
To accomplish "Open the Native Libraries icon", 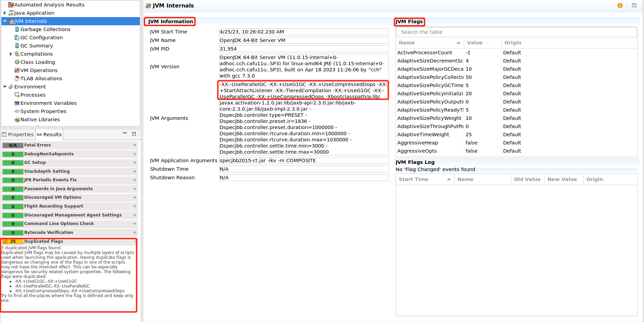I will click(17, 120).
